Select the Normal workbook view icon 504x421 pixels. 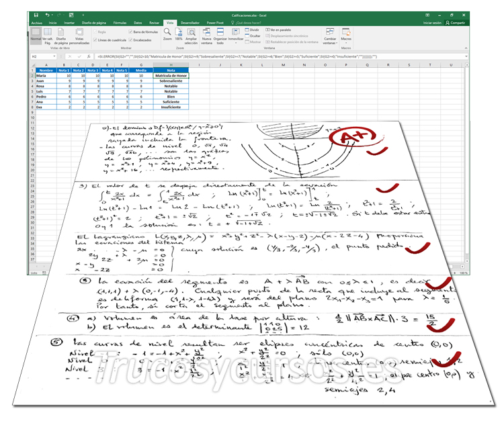(36, 35)
